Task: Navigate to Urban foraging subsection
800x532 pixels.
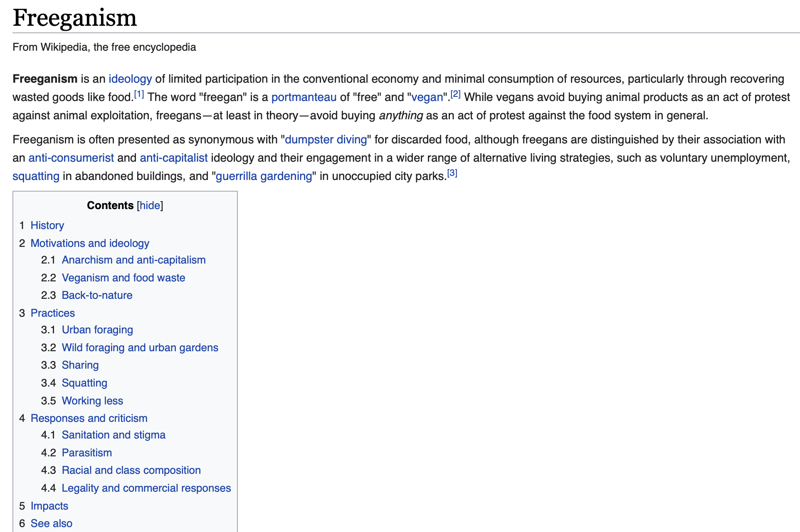Action: point(97,330)
